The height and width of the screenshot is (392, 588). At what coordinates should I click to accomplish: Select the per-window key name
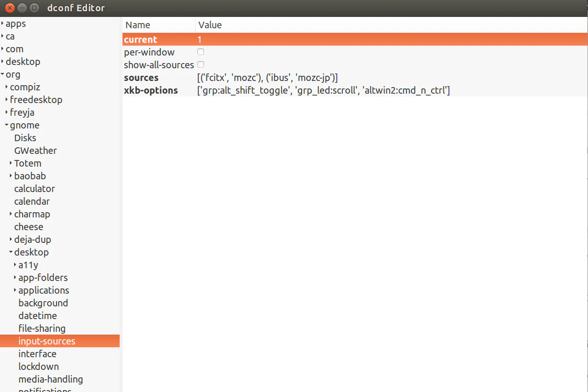[149, 52]
